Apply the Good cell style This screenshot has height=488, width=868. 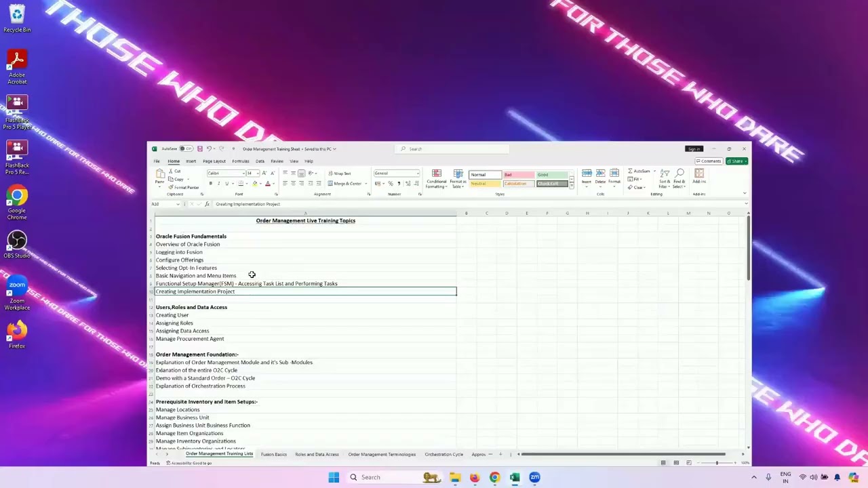[551, 175]
